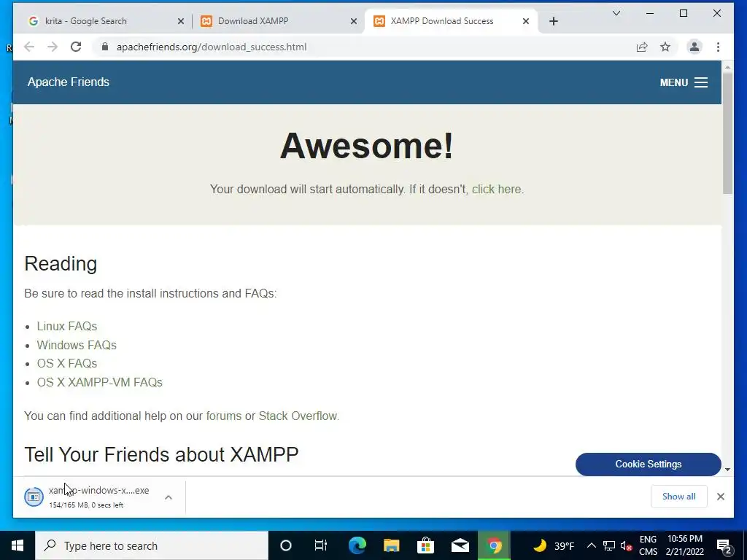Open the weather 39°F widget
The width and height of the screenshot is (747, 560).
click(553, 545)
